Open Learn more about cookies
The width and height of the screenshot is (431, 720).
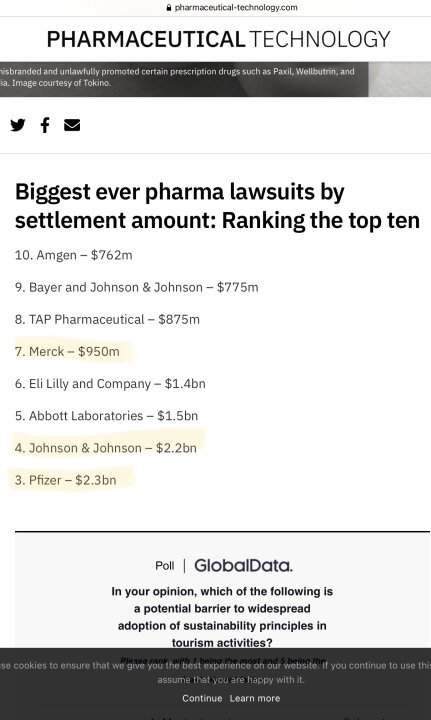[x=255, y=698]
